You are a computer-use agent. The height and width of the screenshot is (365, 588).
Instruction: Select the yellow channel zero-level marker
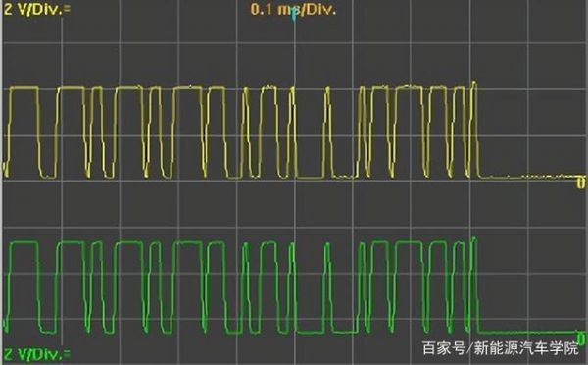tap(581, 182)
